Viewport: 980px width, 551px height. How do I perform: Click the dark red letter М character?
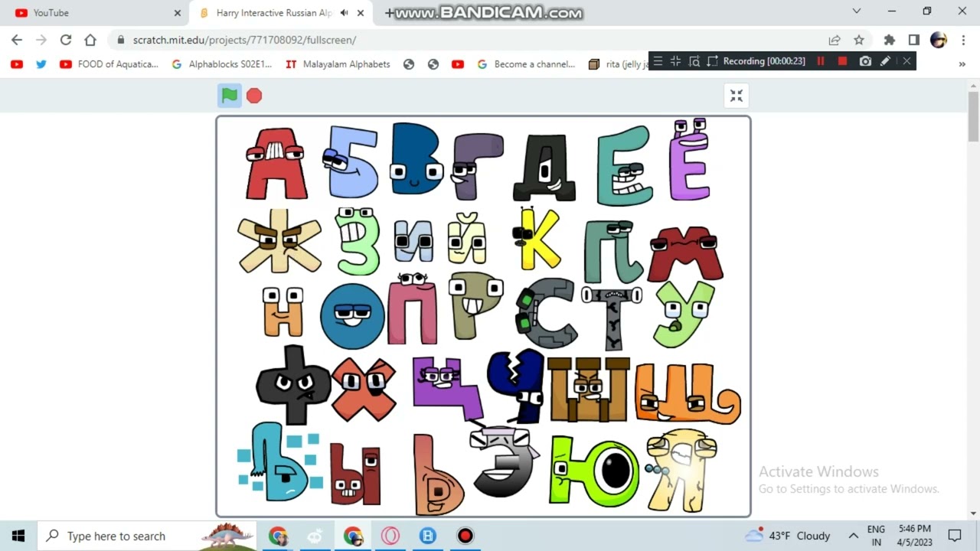point(685,254)
